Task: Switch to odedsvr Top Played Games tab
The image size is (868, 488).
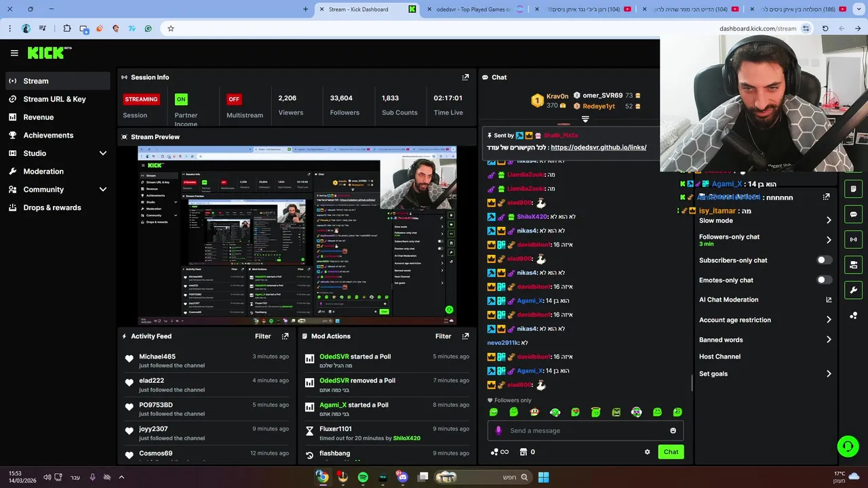Action: click(475, 9)
